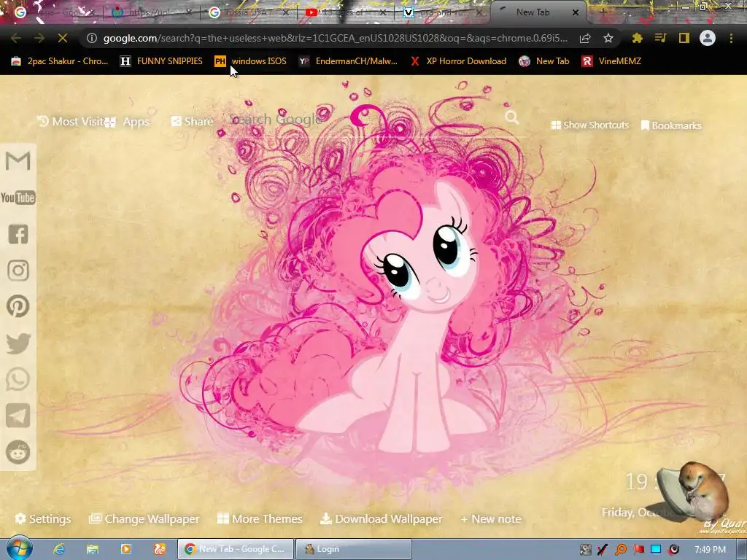Open Settings at the page bottom
This screenshot has height=560, width=747.
43,518
